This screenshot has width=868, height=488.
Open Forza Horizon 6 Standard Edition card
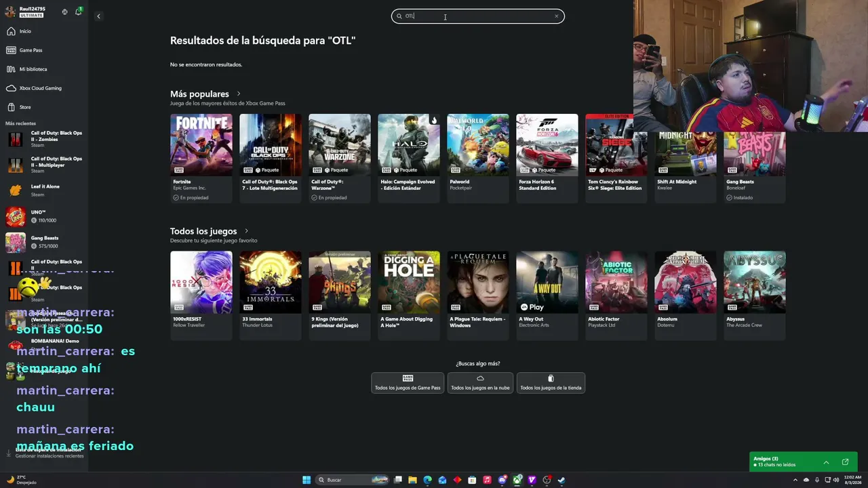[547, 158]
